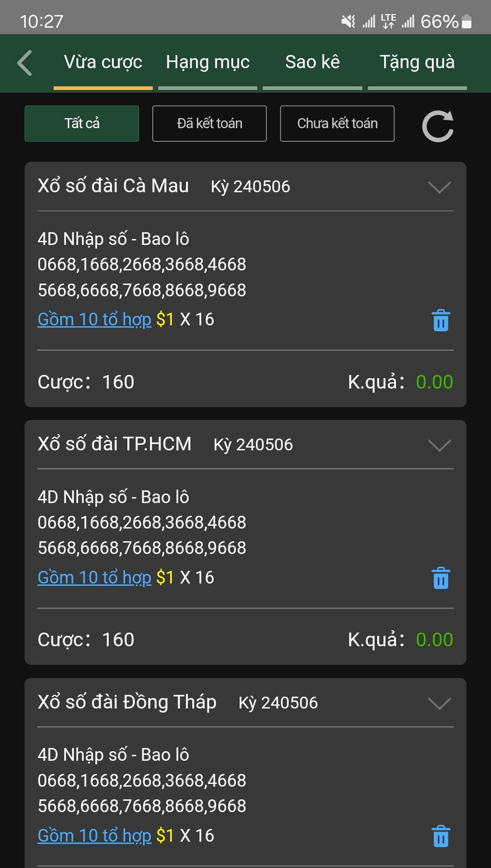Tap the back arrow icon
The image size is (491, 868).
[25, 63]
